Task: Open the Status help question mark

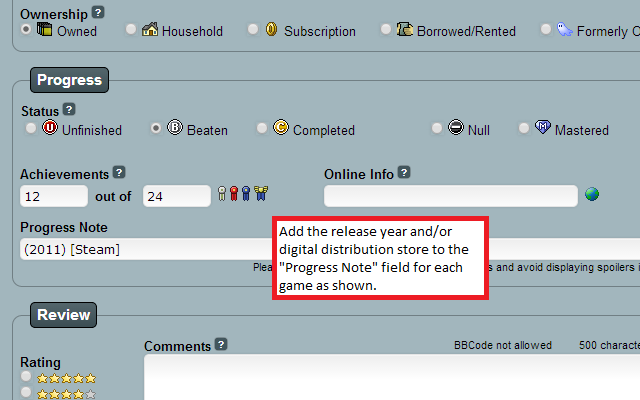Action: pyautogui.click(x=69, y=109)
